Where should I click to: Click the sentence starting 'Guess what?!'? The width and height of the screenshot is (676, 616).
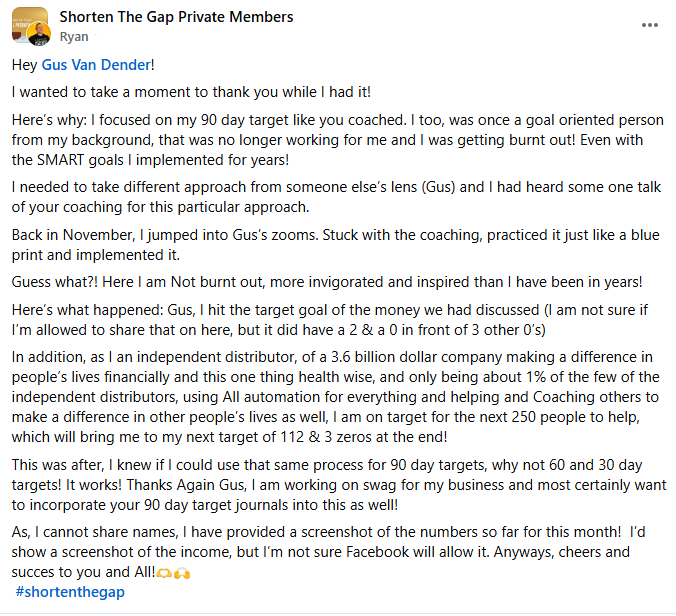point(327,282)
